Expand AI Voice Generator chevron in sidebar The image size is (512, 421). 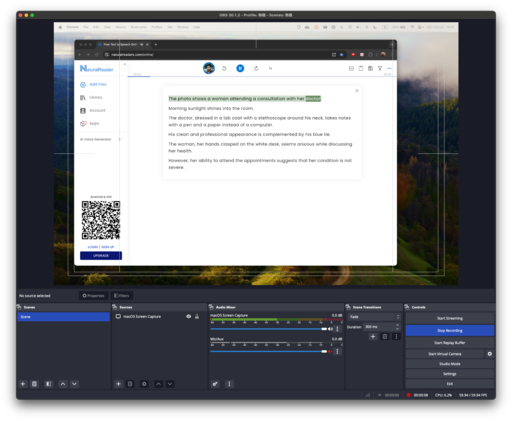120,139
